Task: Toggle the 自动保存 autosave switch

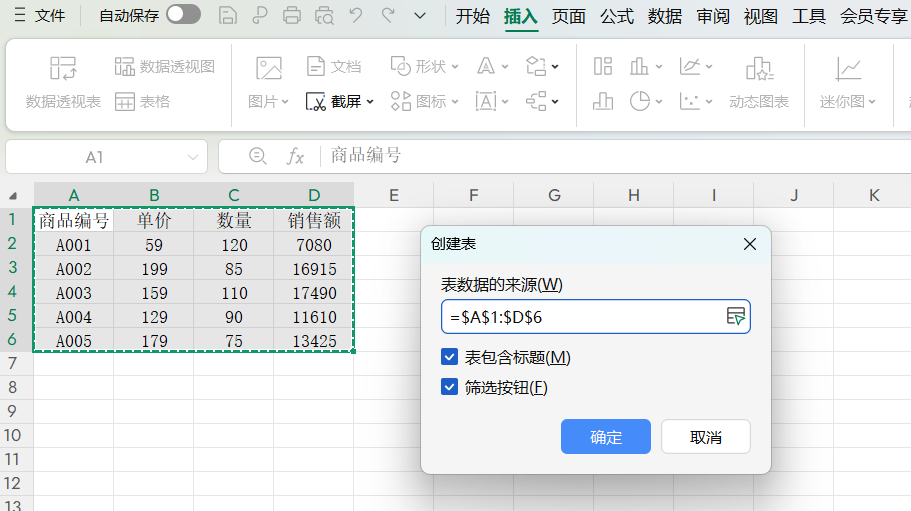Action: pos(183,15)
